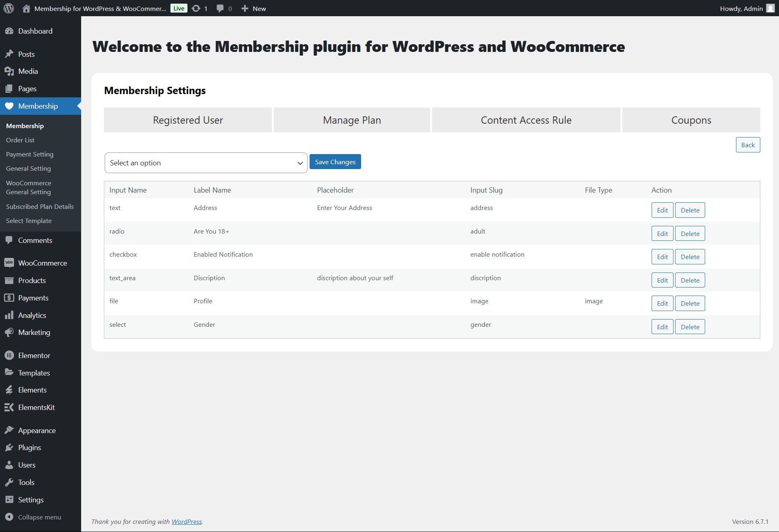Click the comments bubble icon in toolbar
Screen dimensions: 779x532
220,8
